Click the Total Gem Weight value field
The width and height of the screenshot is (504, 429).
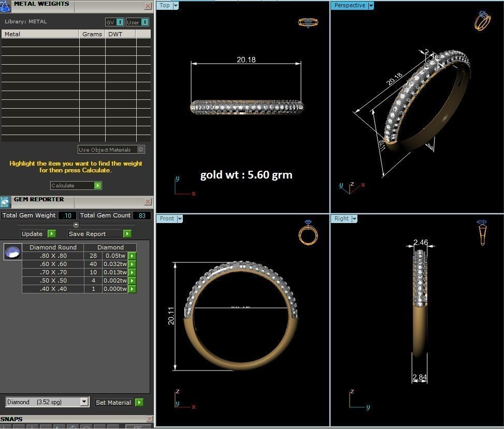(x=67, y=215)
